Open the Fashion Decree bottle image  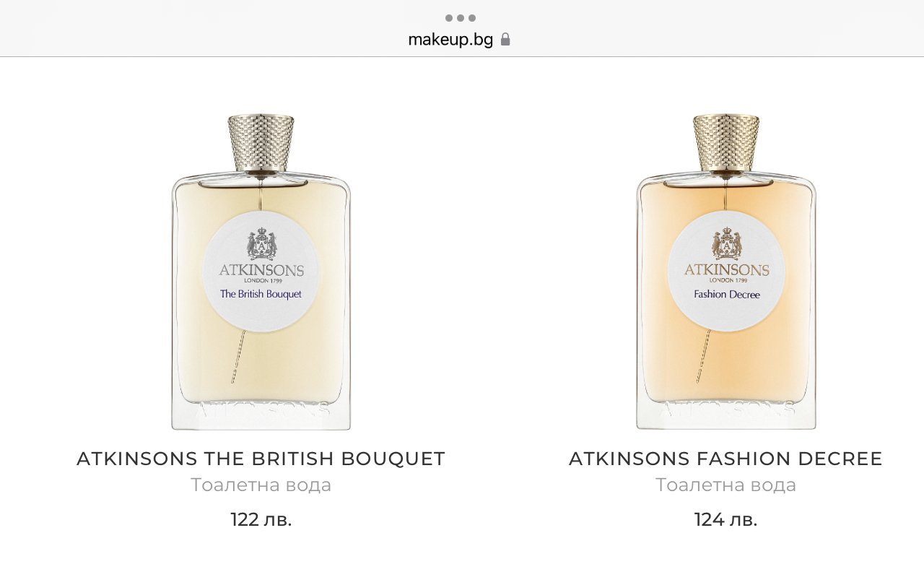click(x=726, y=272)
